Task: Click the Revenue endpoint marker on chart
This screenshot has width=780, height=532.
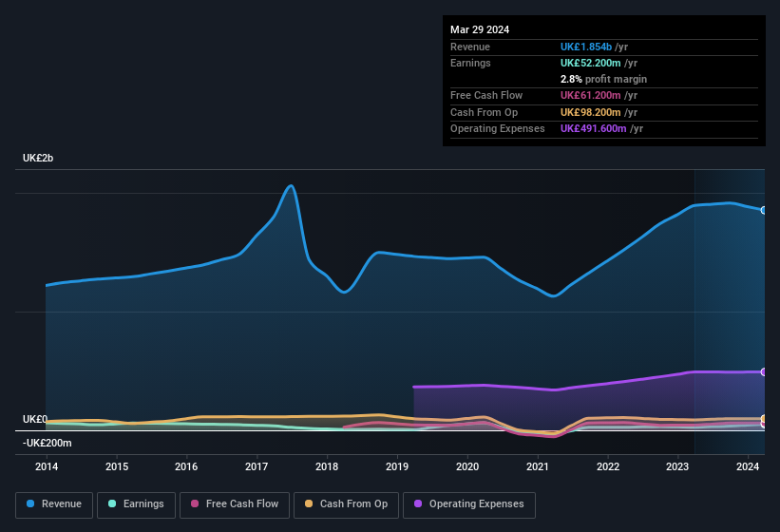Action: [763, 210]
